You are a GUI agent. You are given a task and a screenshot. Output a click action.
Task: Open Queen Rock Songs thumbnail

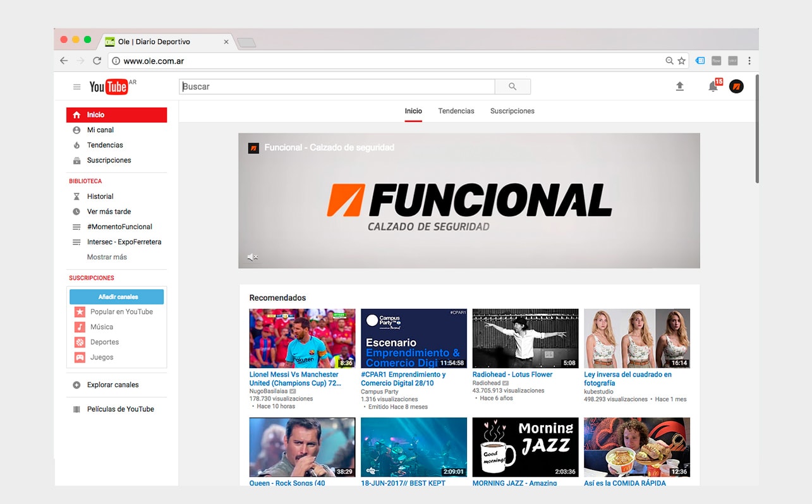[x=302, y=447]
